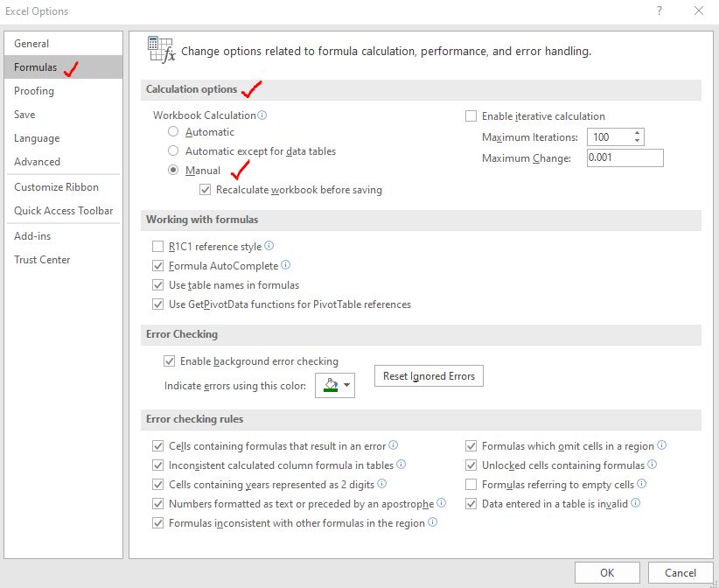The width and height of the screenshot is (719, 588).
Task: Click Reset Ignored Errors button
Action: 429,376
